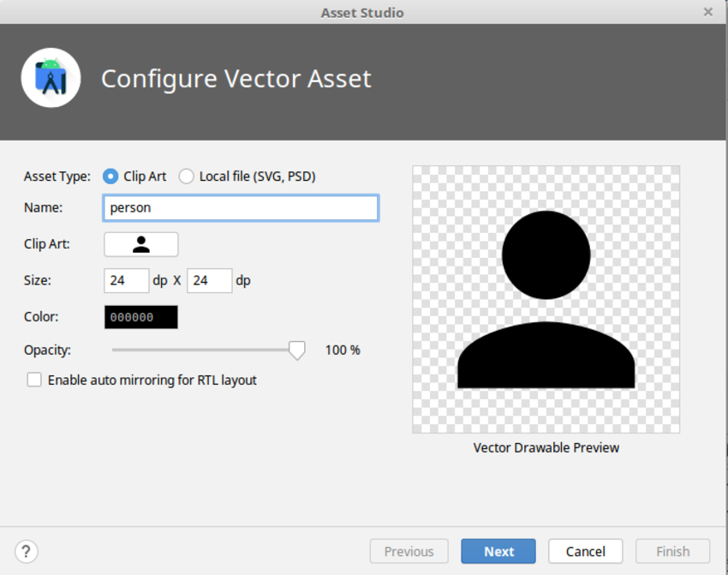Click the Vector Drawable Preview label

coord(546,447)
